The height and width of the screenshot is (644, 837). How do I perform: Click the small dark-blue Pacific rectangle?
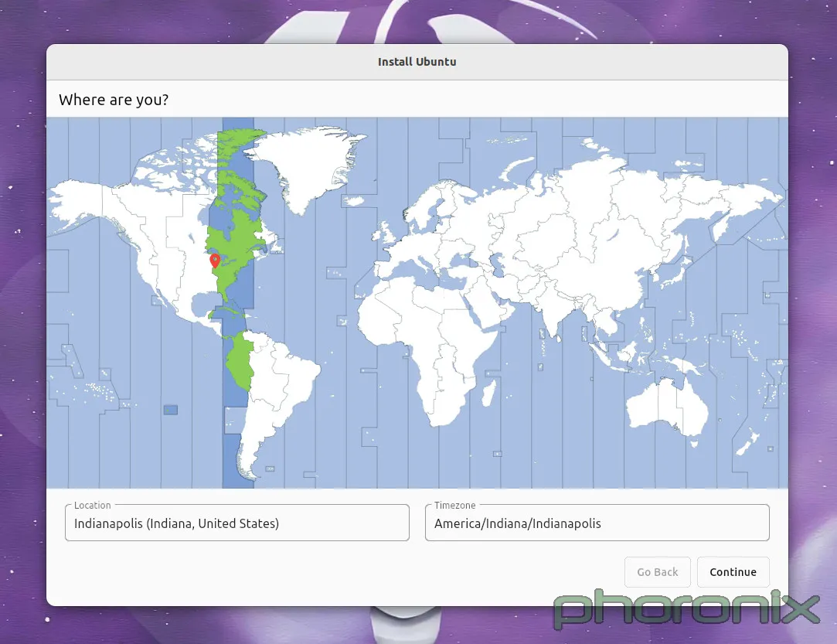coord(170,410)
